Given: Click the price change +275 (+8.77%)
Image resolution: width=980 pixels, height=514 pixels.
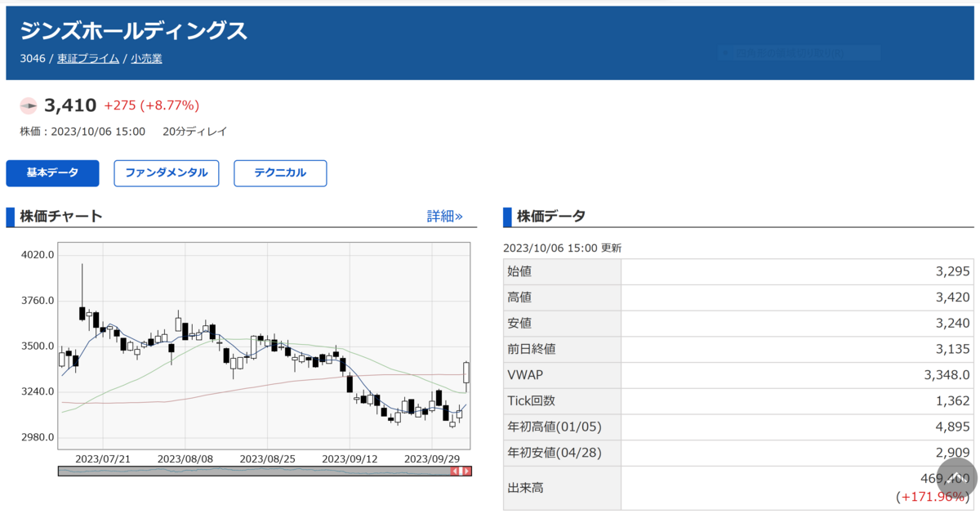Looking at the screenshot, I should [152, 105].
